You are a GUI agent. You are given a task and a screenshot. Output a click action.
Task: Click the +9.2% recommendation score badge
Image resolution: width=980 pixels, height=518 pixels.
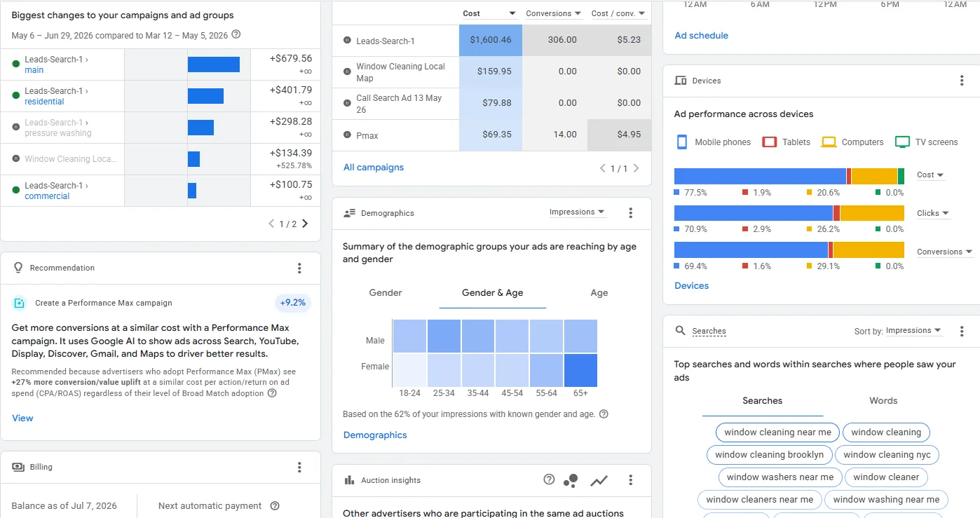293,303
